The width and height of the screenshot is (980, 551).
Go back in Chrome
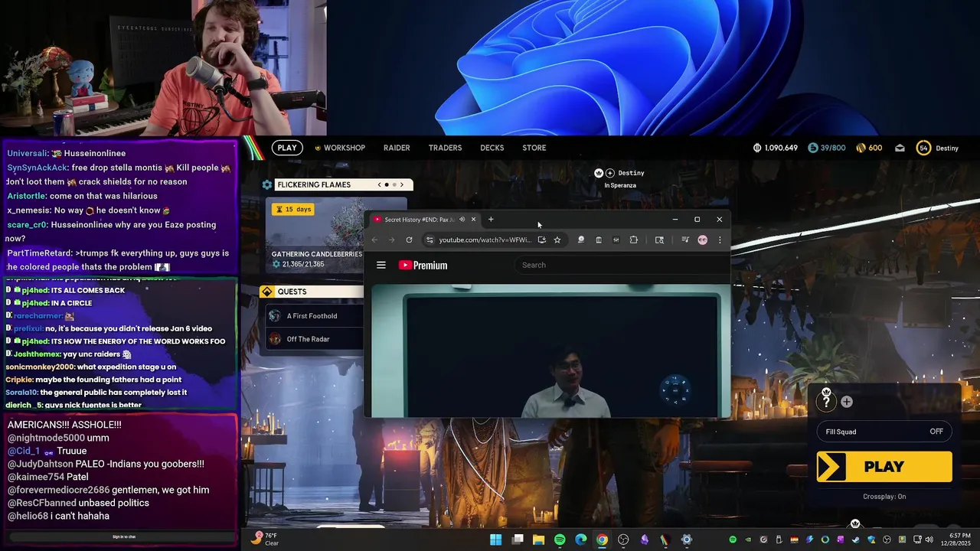coord(374,240)
